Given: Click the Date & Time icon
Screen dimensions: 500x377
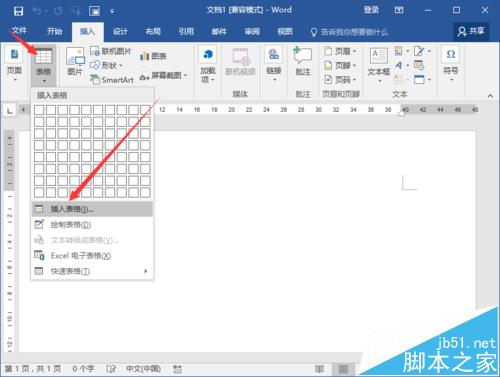Looking at the screenshot, I should tap(419, 65).
